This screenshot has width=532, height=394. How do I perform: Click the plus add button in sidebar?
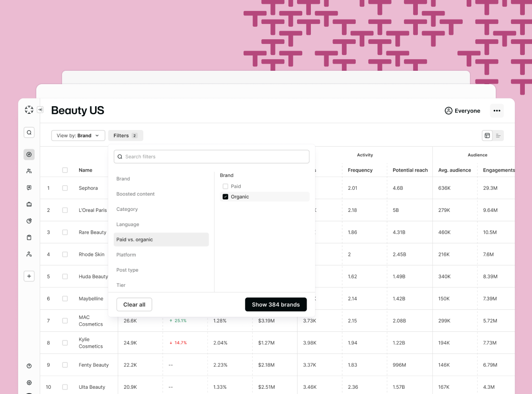(29, 276)
